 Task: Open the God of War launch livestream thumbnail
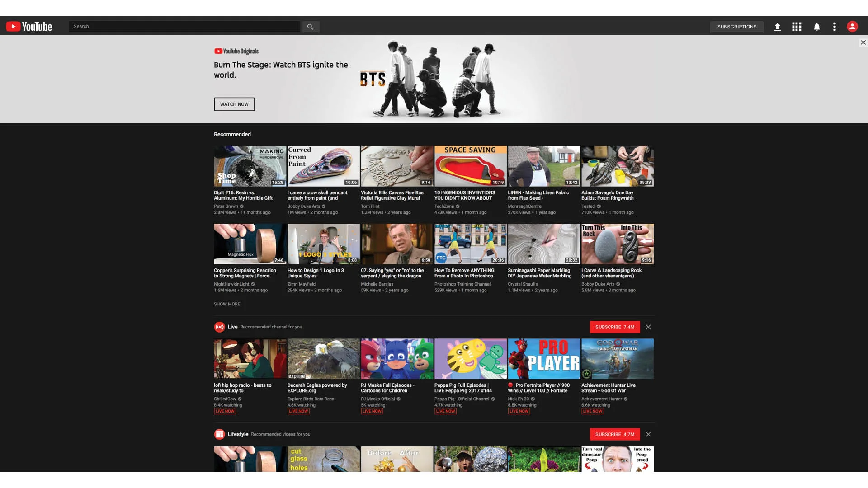coord(618,359)
